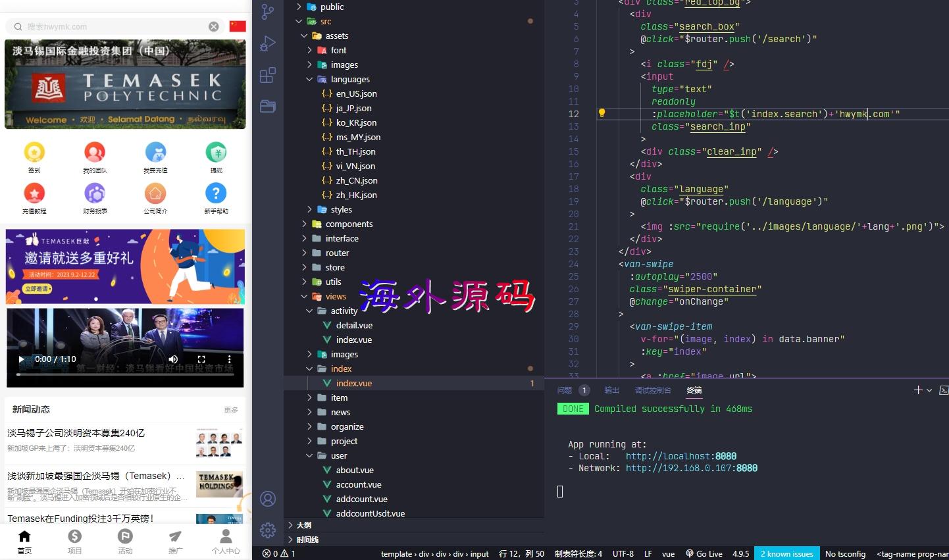Play the video in the app preview

(x=22, y=359)
